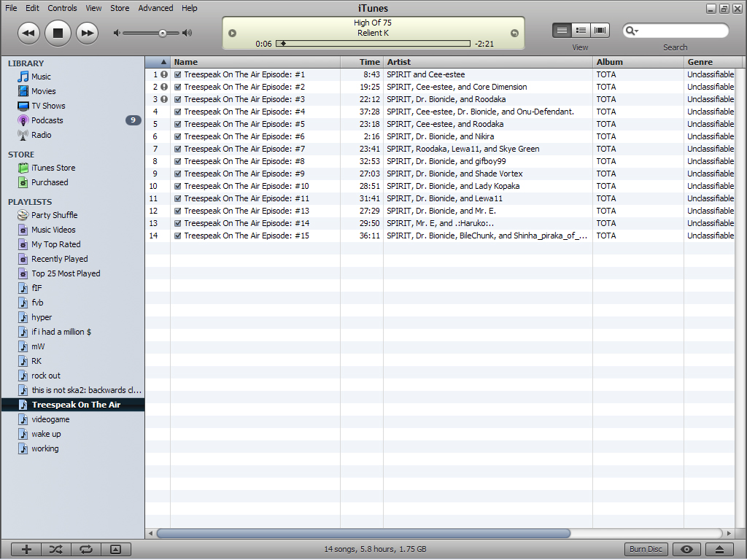This screenshot has height=560, width=747.
Task: Uncheck Treespeak On The Air Episode: #10
Action: (x=177, y=185)
